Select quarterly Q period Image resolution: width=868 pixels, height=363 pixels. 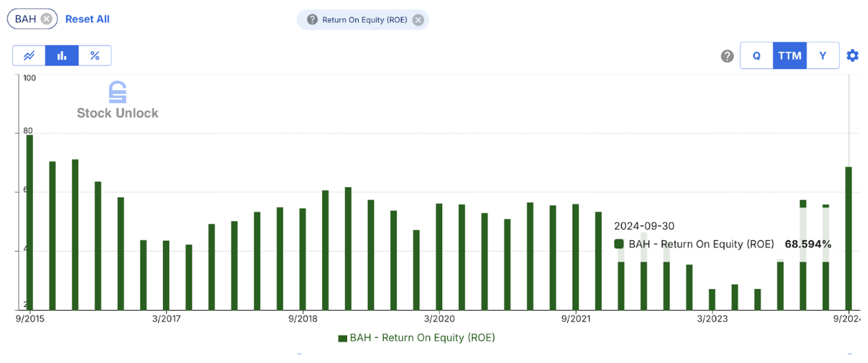[756, 56]
